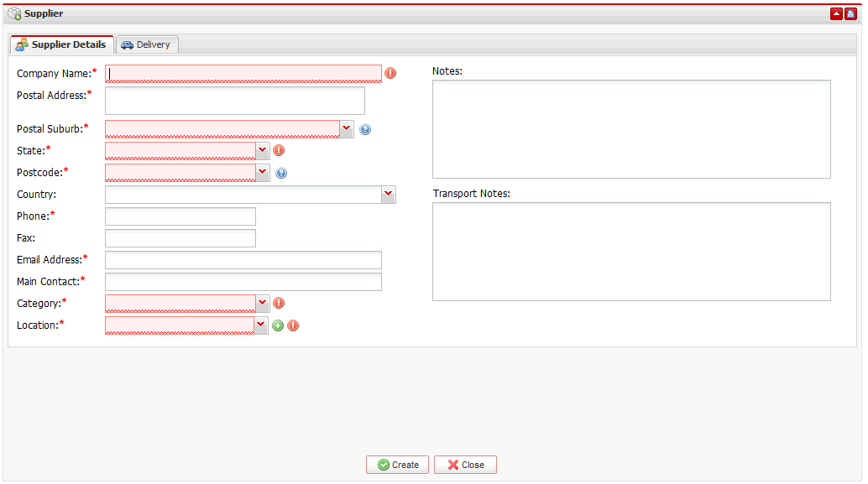Screen dimensions: 868x484
Task: Open the Postcode dropdown
Action: click(263, 172)
